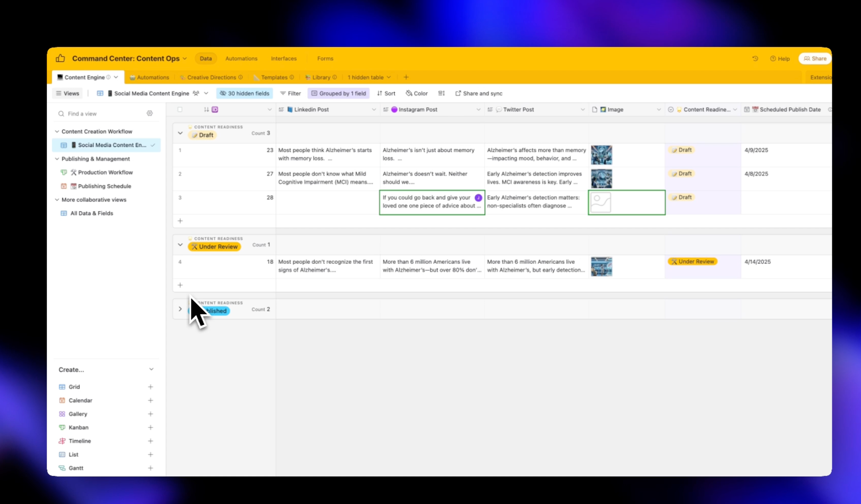Click the row height icon in toolbar
This screenshot has width=861, height=504.
(441, 93)
